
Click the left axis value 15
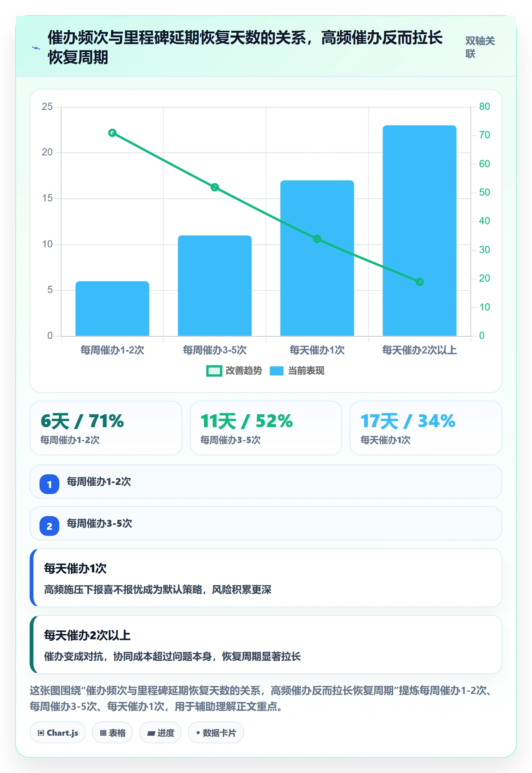(x=47, y=198)
